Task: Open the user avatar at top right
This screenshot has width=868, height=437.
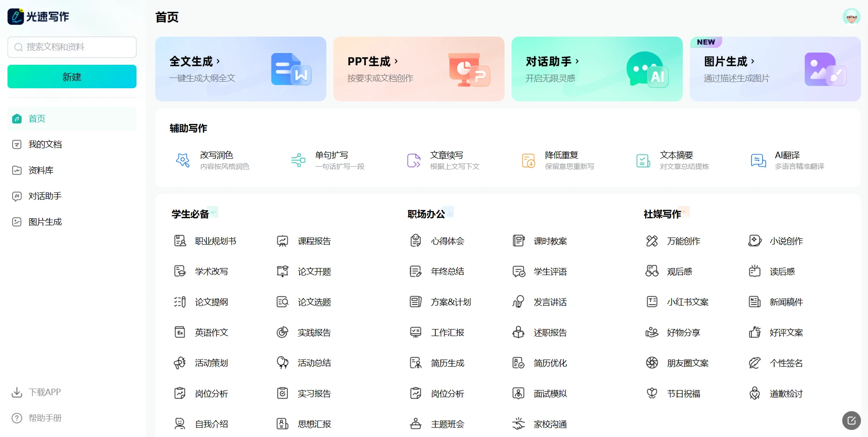Action: 851,17
